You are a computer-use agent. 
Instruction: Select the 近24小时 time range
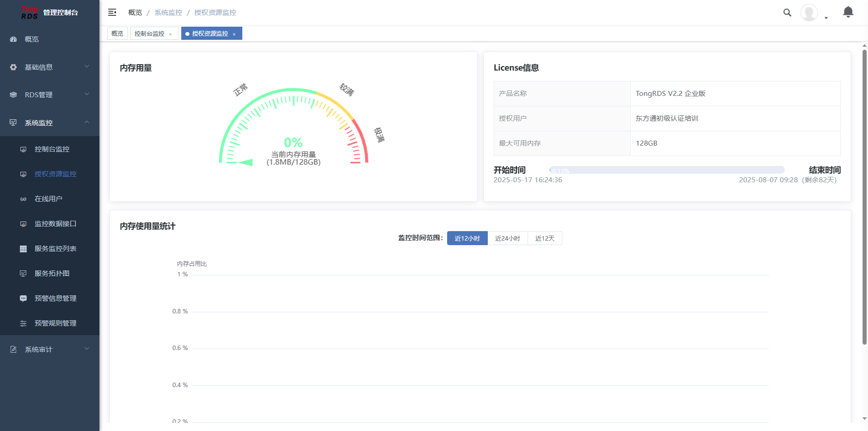coord(508,238)
